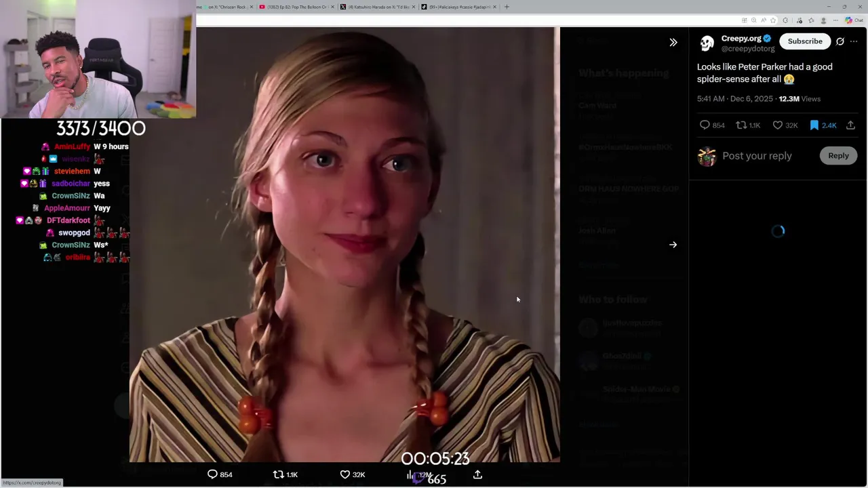Close the 'Pop The Balloon' YouTube tab
Image resolution: width=868 pixels, height=488 pixels.
pyautogui.click(x=332, y=7)
